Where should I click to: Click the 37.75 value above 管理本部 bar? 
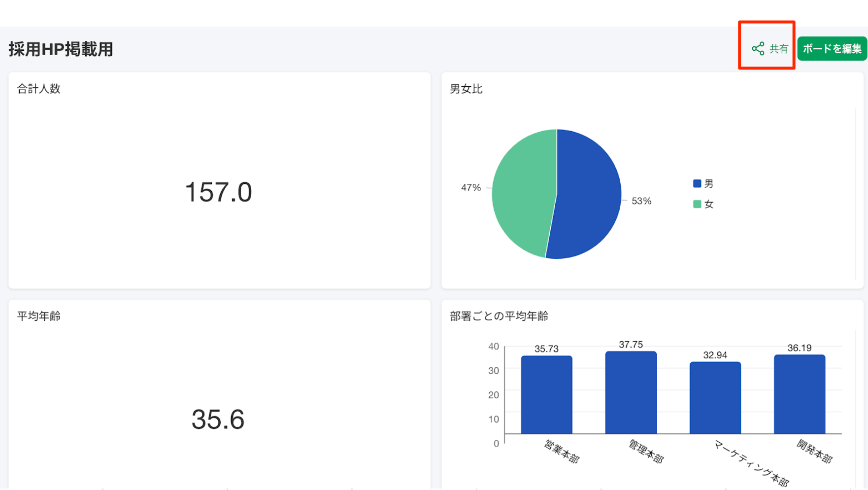[631, 345]
